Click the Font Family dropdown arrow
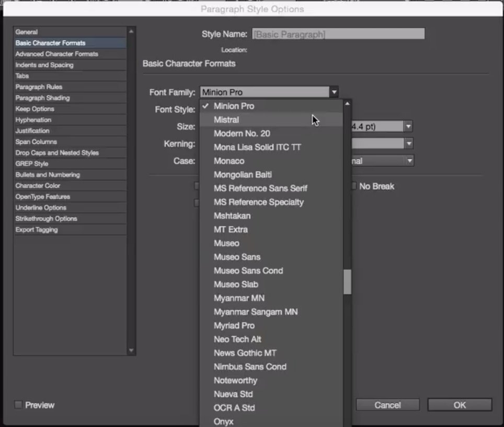 (x=334, y=92)
